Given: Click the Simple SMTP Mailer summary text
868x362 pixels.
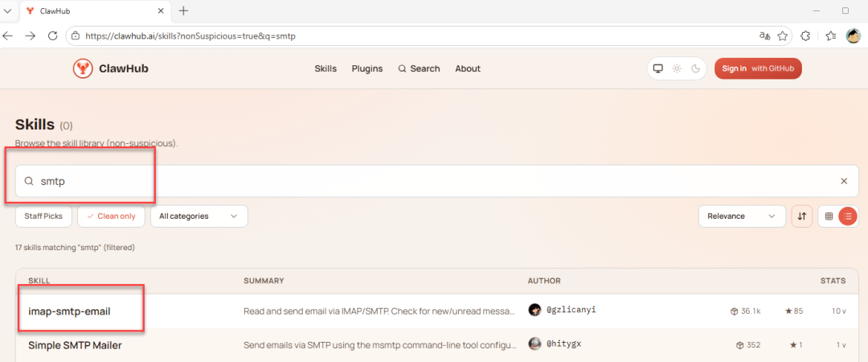Looking at the screenshot, I should tap(379, 345).
